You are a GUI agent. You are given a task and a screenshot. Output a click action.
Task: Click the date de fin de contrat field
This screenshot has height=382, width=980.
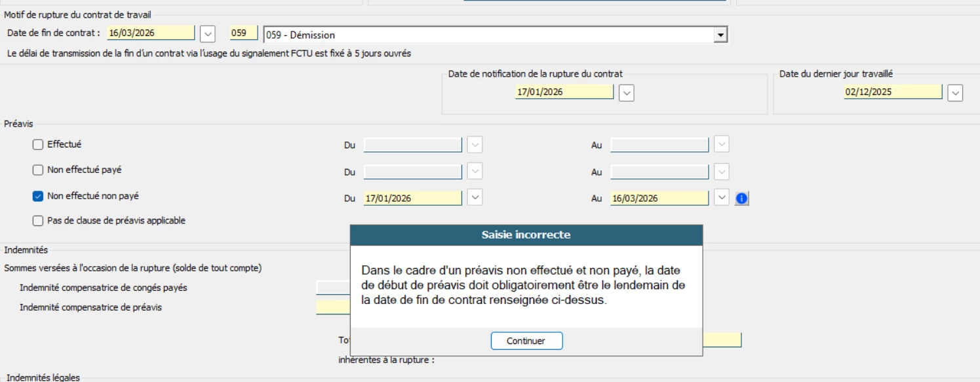pos(151,33)
